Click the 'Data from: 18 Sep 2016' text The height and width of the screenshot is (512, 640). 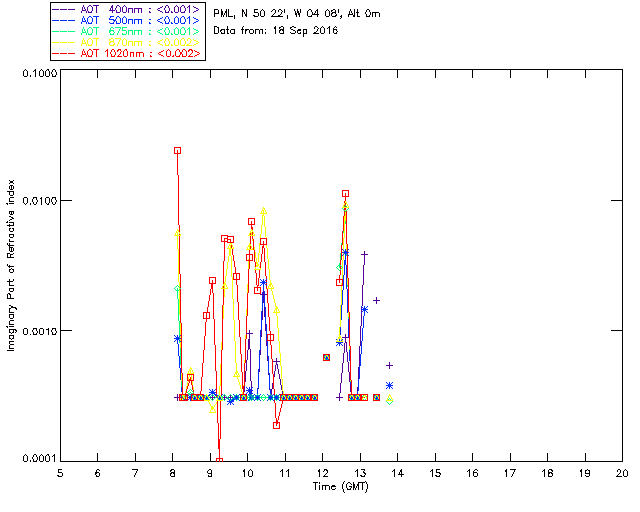pyautogui.click(x=276, y=31)
